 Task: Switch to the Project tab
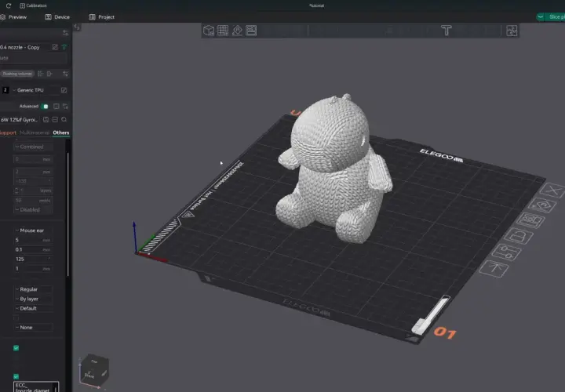click(101, 17)
